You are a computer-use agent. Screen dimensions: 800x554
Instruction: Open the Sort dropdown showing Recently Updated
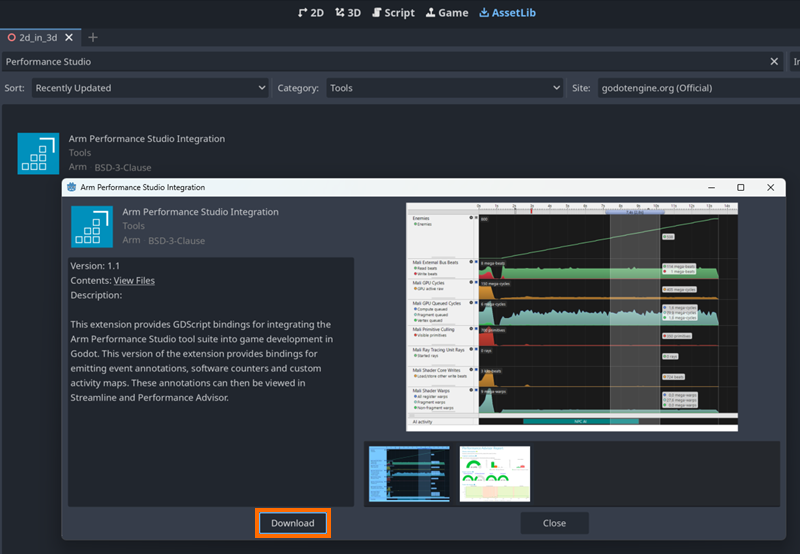150,88
